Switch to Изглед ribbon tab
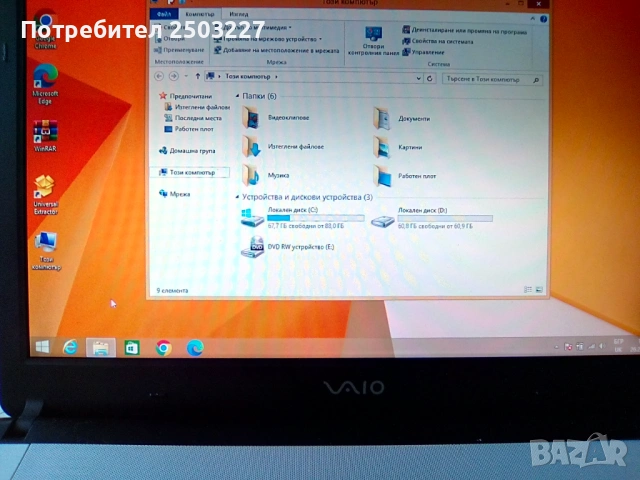Viewport: 640px width, 480px height. [x=239, y=14]
